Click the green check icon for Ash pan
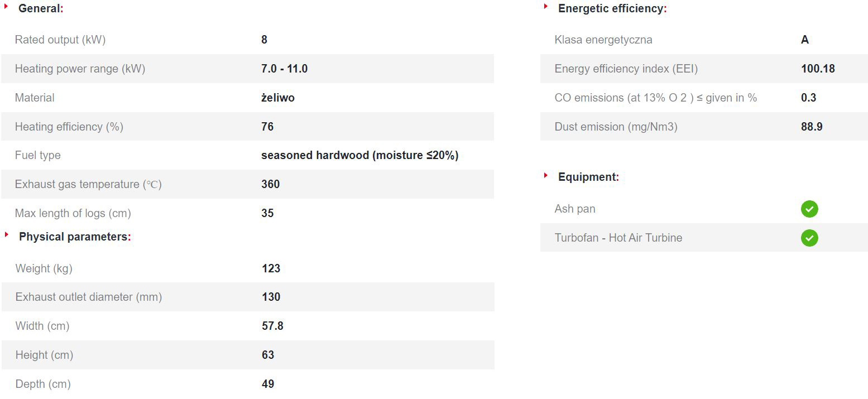Image resolution: width=868 pixels, height=399 pixels. click(809, 209)
